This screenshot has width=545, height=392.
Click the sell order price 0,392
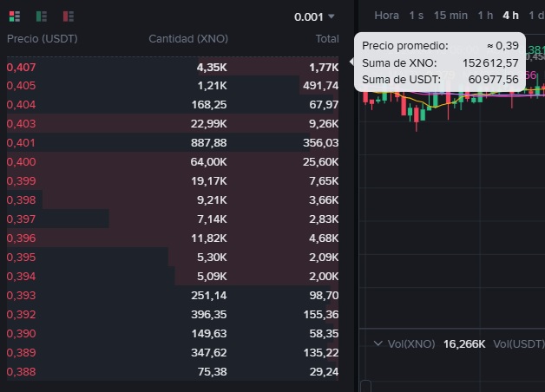[x=21, y=315]
